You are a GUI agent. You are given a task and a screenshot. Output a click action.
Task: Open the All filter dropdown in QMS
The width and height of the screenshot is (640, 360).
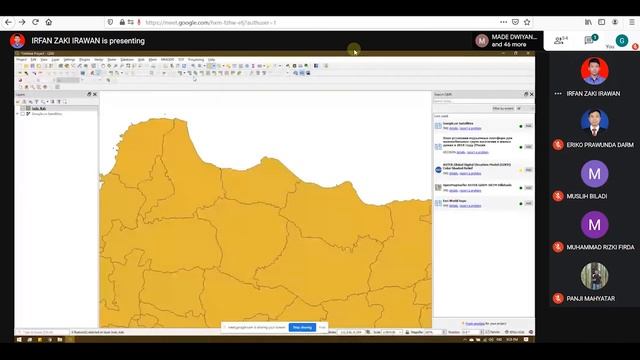click(x=524, y=109)
